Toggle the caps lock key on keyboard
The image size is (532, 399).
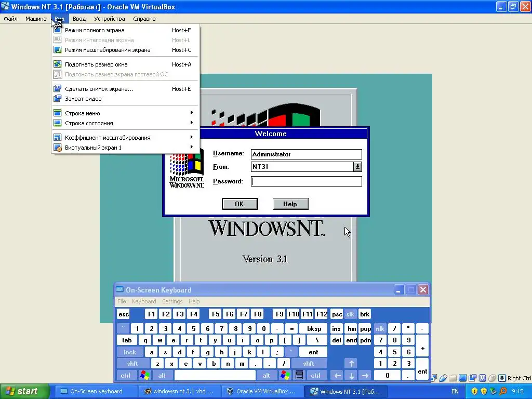(129, 352)
